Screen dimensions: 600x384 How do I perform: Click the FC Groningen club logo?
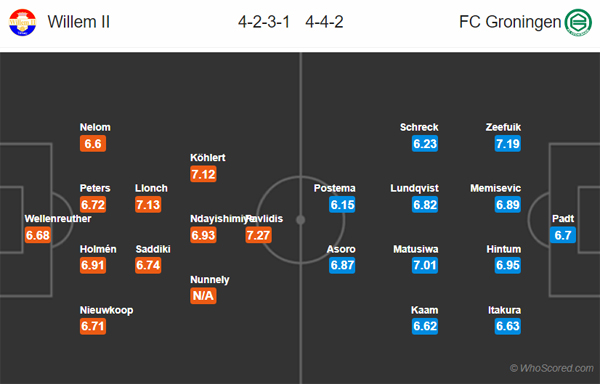578,22
